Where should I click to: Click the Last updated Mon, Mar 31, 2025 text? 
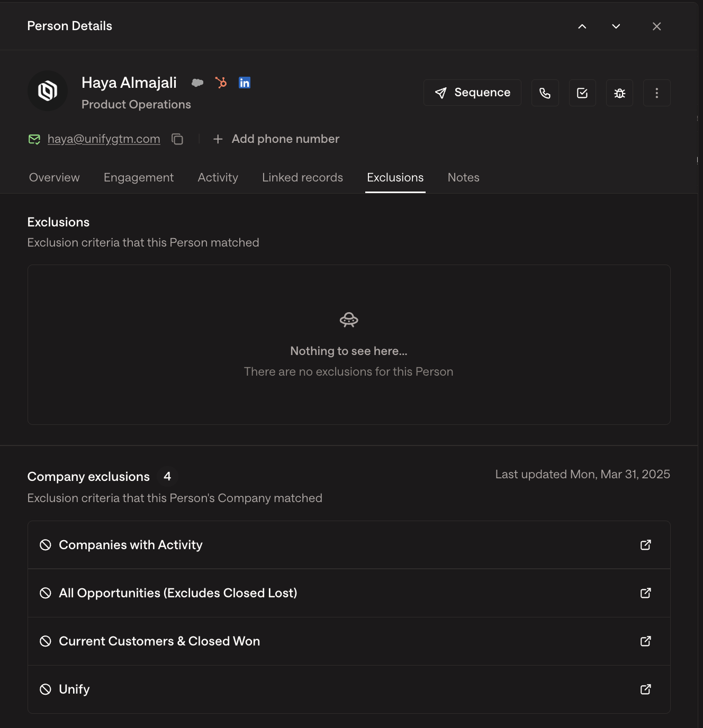click(x=583, y=474)
